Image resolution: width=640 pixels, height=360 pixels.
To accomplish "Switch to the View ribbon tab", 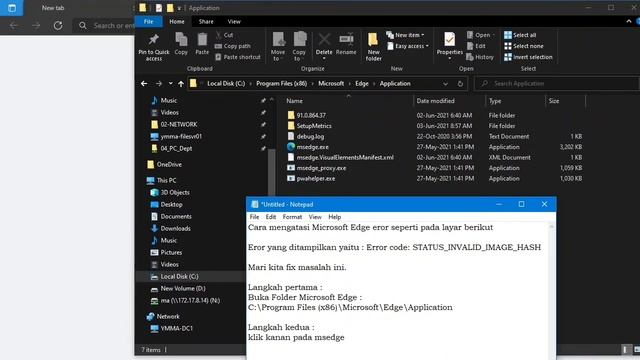I will coord(234,22).
